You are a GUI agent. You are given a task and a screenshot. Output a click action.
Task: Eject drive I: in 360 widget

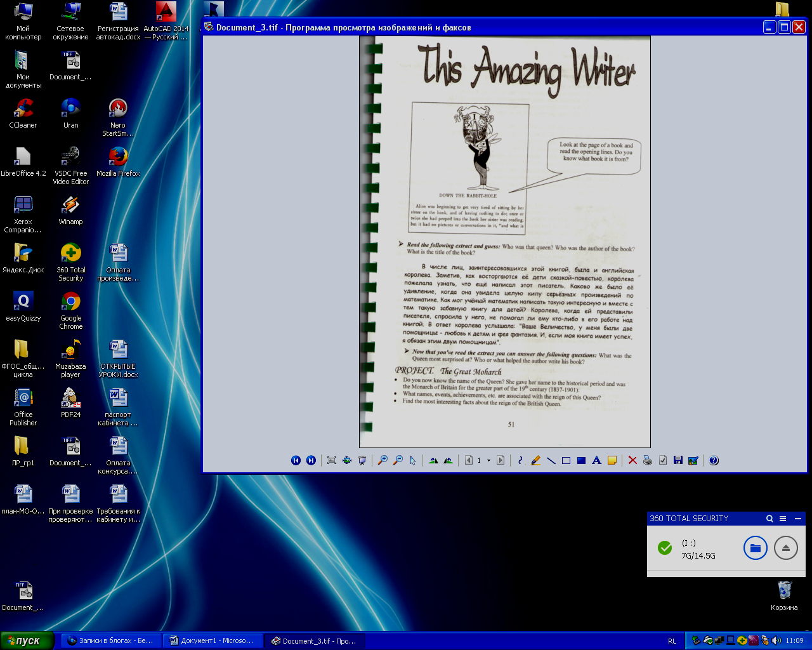785,548
